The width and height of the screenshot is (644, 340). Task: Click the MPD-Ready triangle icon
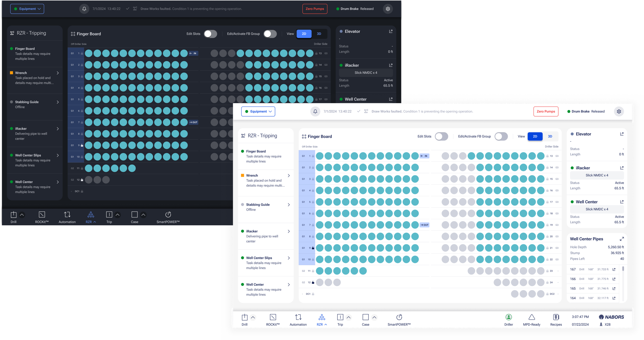(531, 317)
